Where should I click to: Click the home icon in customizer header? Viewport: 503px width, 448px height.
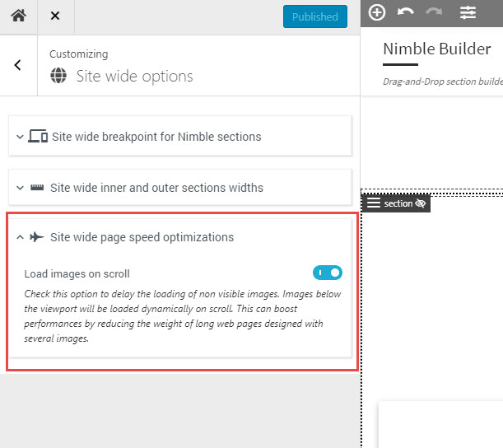tap(19, 16)
